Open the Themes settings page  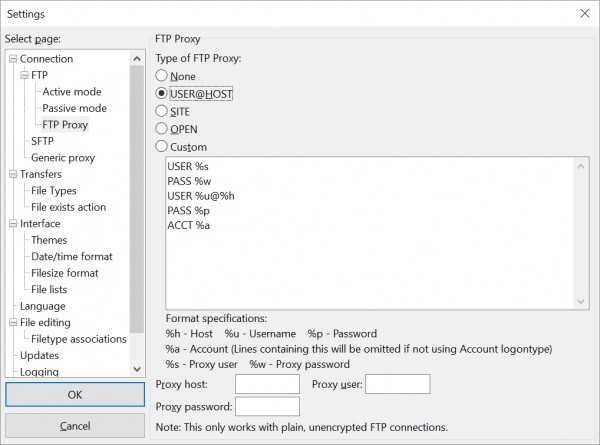(49, 240)
